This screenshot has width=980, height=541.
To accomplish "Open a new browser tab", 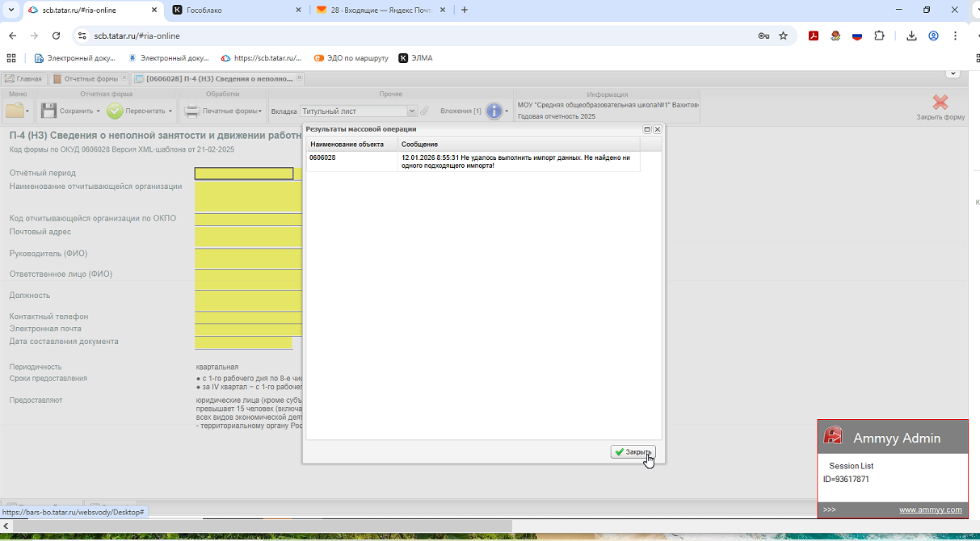I will (465, 10).
